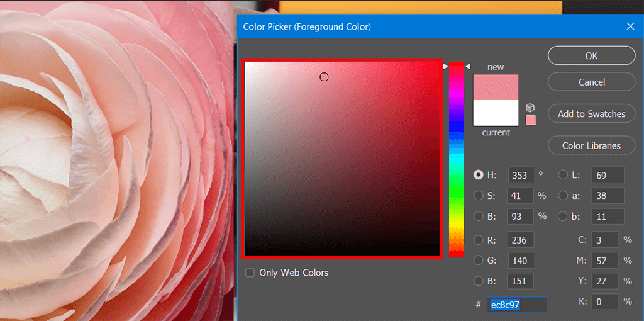Screen dimensions: 644x321
Task: Select the Lab a radio button
Action: tap(563, 196)
